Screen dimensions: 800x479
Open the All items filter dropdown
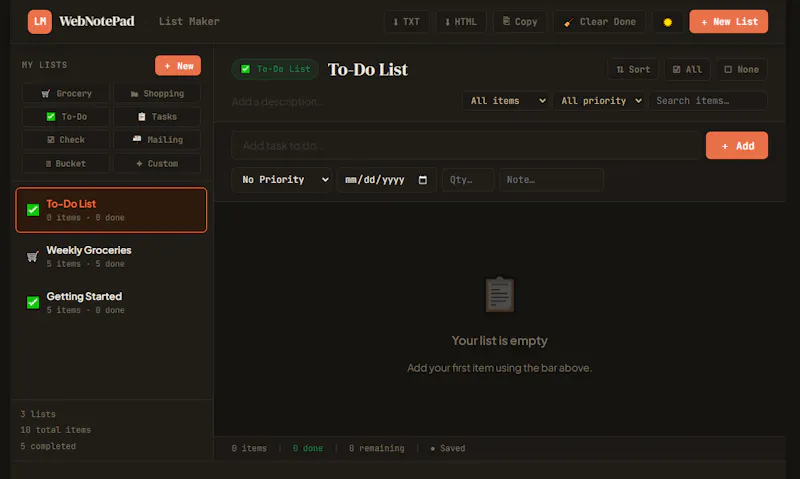click(507, 101)
